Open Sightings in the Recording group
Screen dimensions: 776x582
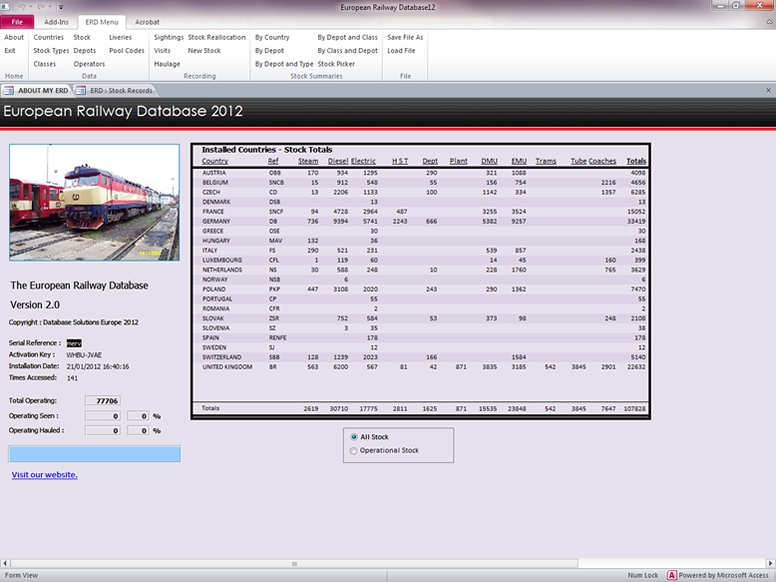(168, 37)
